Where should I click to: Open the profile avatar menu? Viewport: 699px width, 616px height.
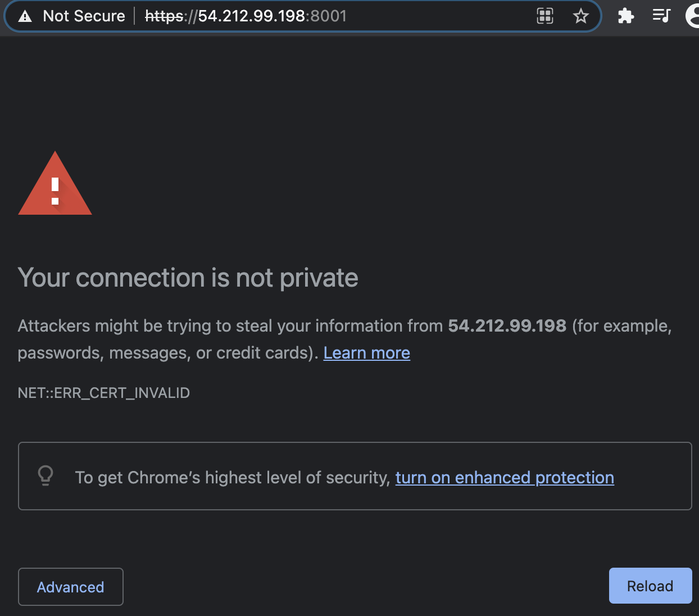694,16
